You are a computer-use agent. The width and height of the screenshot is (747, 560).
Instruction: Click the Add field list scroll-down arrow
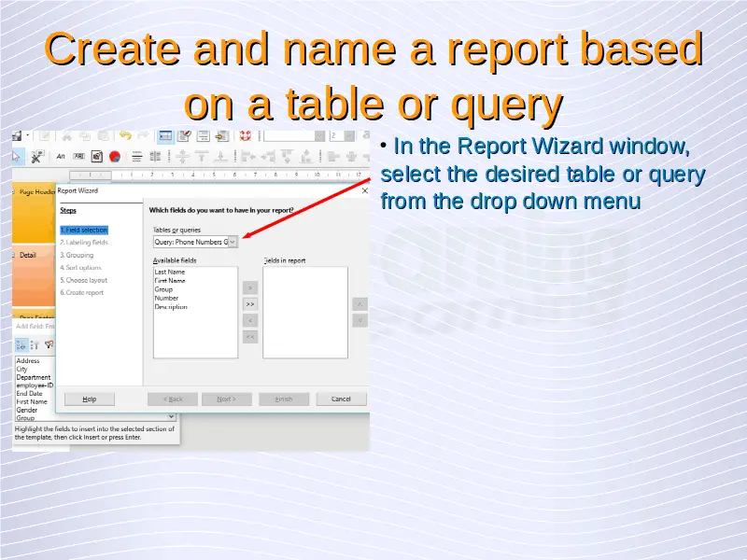coord(171,416)
